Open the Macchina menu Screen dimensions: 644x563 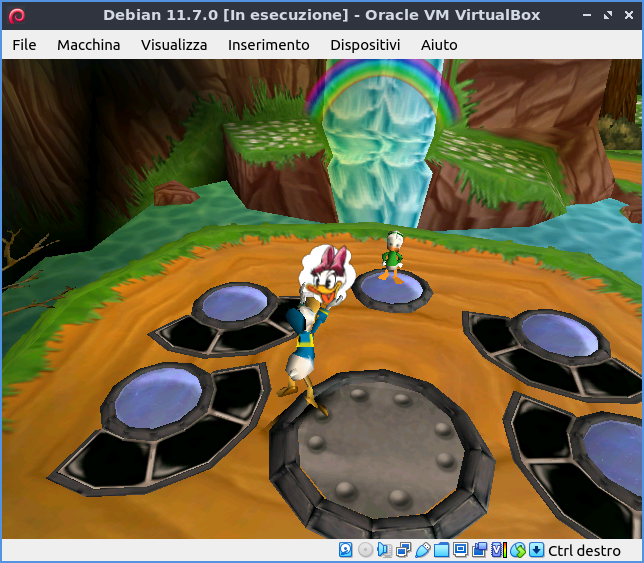click(x=89, y=45)
